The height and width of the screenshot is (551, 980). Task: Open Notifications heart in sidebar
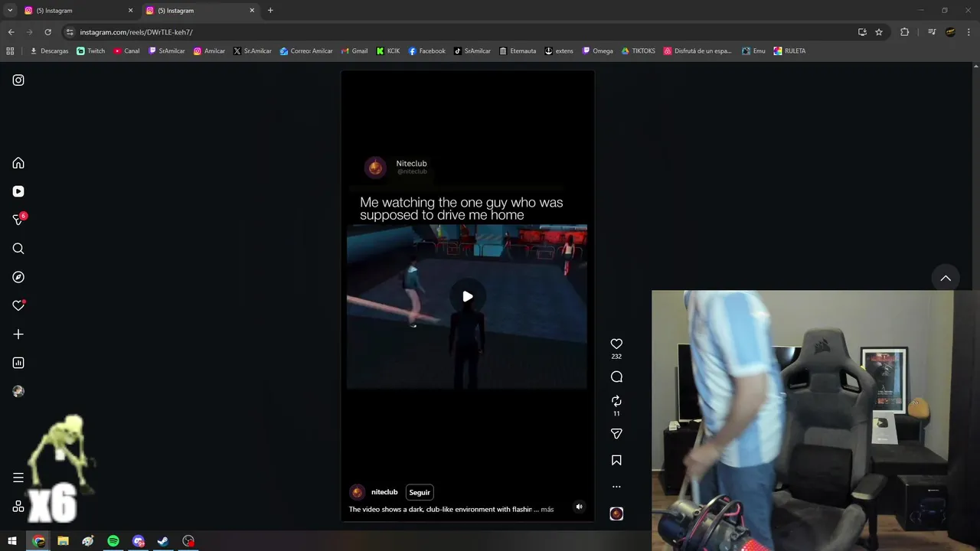(18, 305)
